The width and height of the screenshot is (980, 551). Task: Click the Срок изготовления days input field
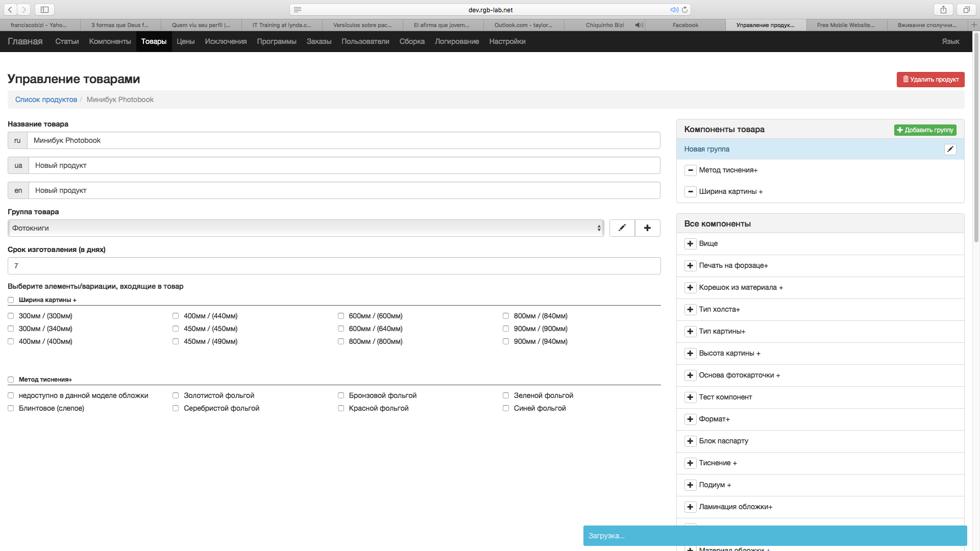pyautogui.click(x=334, y=266)
